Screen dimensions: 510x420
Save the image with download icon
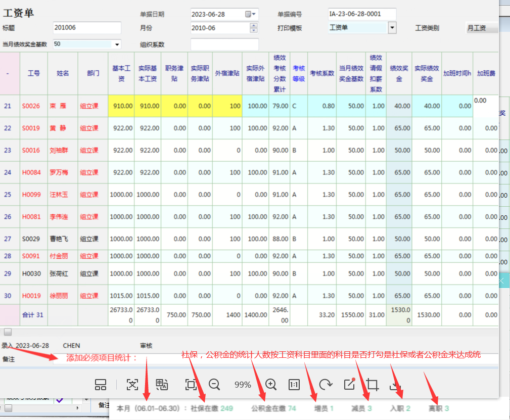(x=395, y=385)
